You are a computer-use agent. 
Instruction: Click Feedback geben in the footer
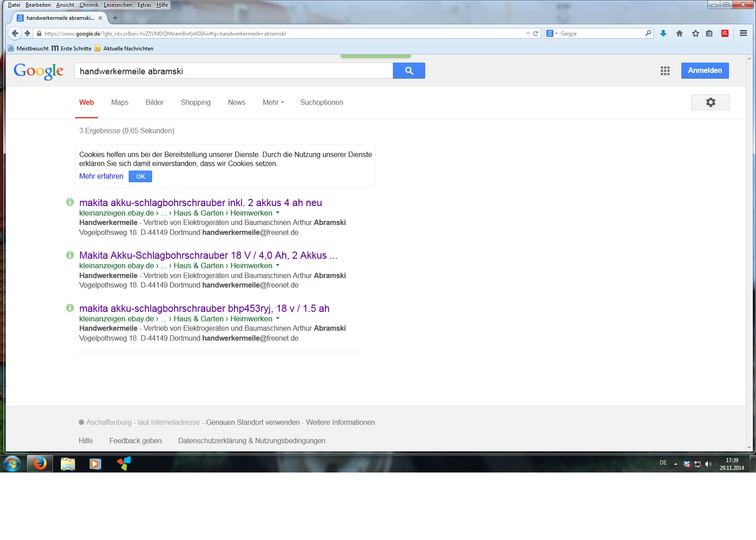point(135,441)
